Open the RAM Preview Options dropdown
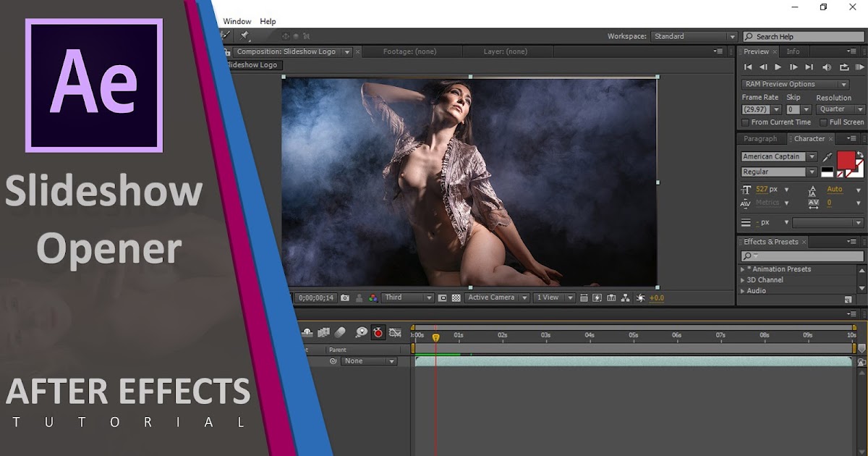The width and height of the screenshot is (868, 456). [795, 84]
